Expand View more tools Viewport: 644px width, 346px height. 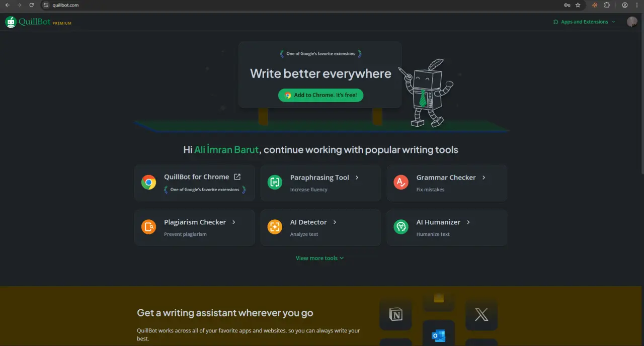coord(319,258)
